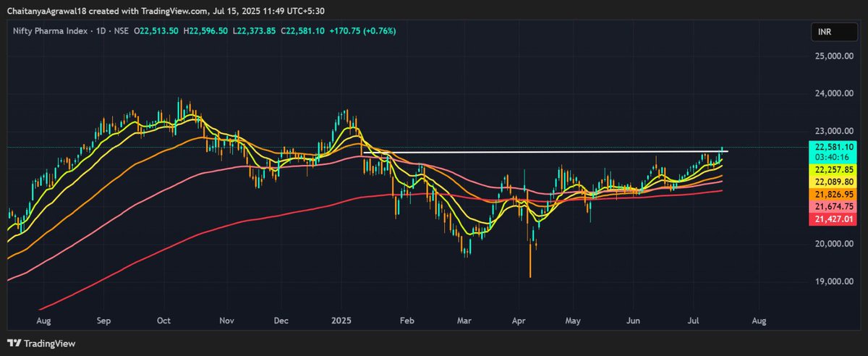Click the white horizontal resistance line
868x356 pixels.
point(545,152)
